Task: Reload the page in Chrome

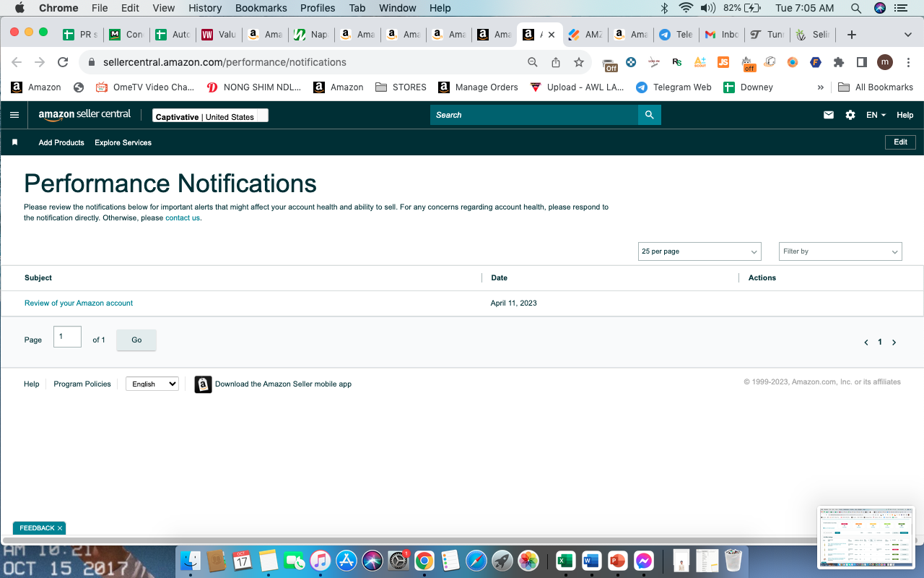Action: point(63,62)
